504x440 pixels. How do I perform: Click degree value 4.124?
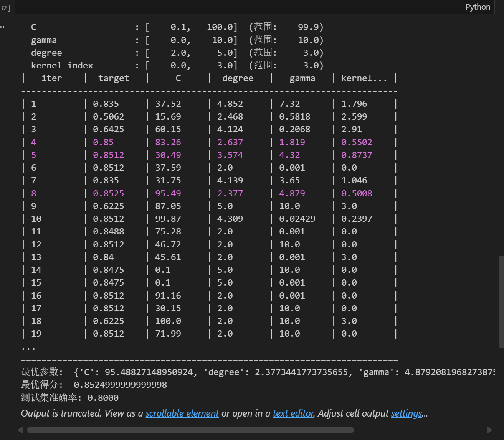[x=230, y=130]
